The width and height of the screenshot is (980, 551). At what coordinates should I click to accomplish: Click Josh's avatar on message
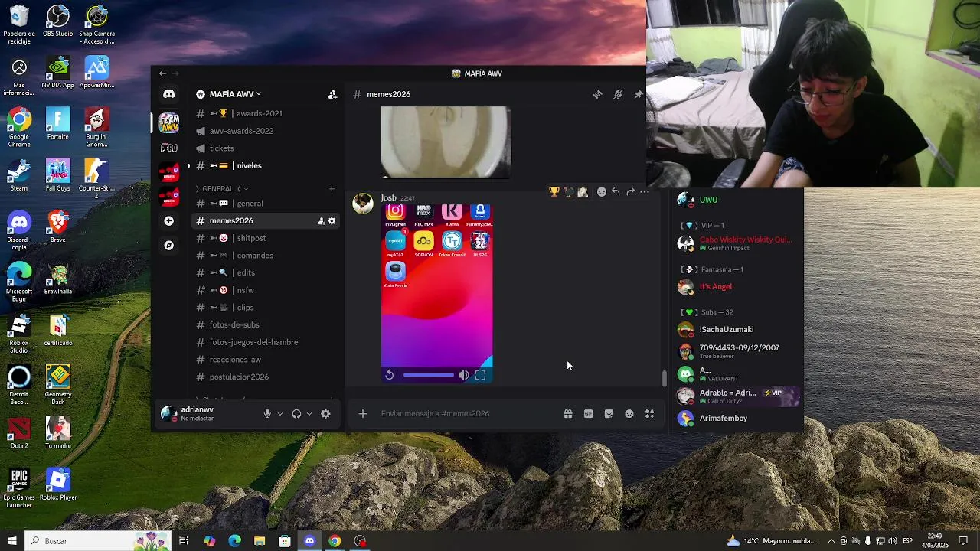[362, 204]
